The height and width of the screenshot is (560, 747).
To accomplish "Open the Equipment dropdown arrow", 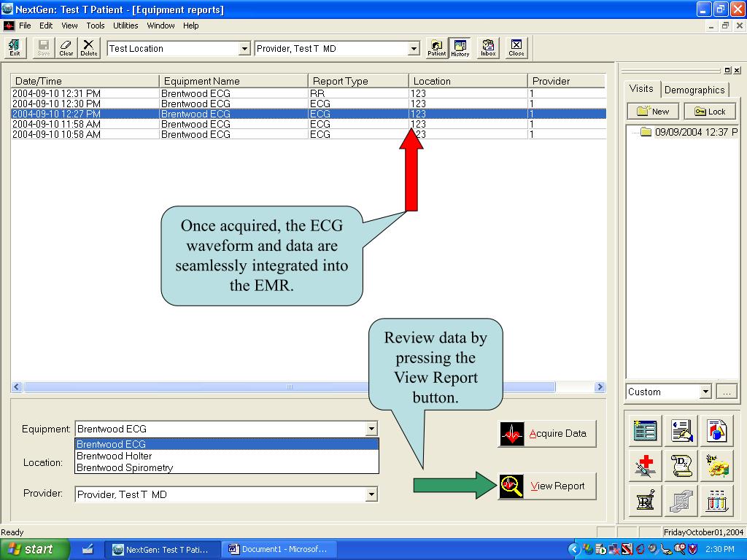I will pyautogui.click(x=371, y=429).
